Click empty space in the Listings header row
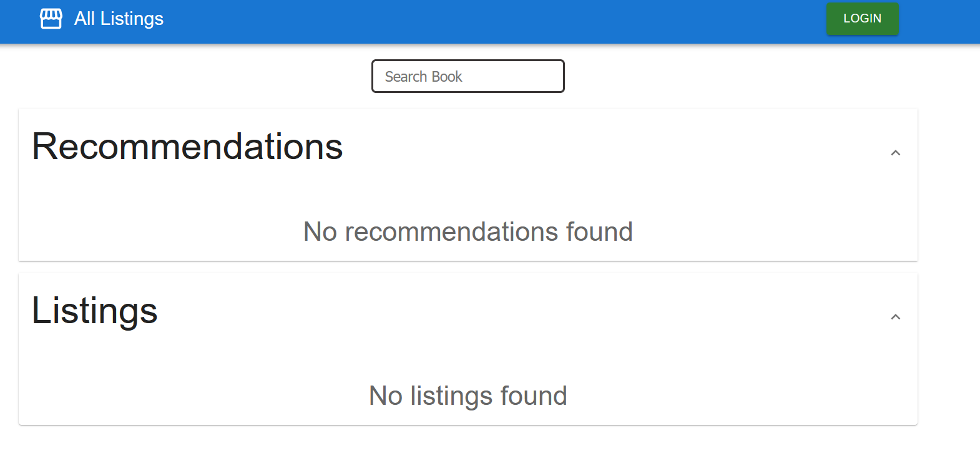This screenshot has height=466, width=980. pyautogui.click(x=499, y=312)
